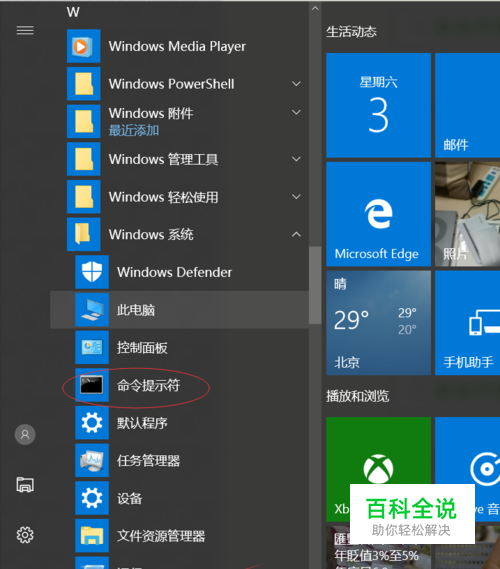Select the 控制面板 entry text

142,348
